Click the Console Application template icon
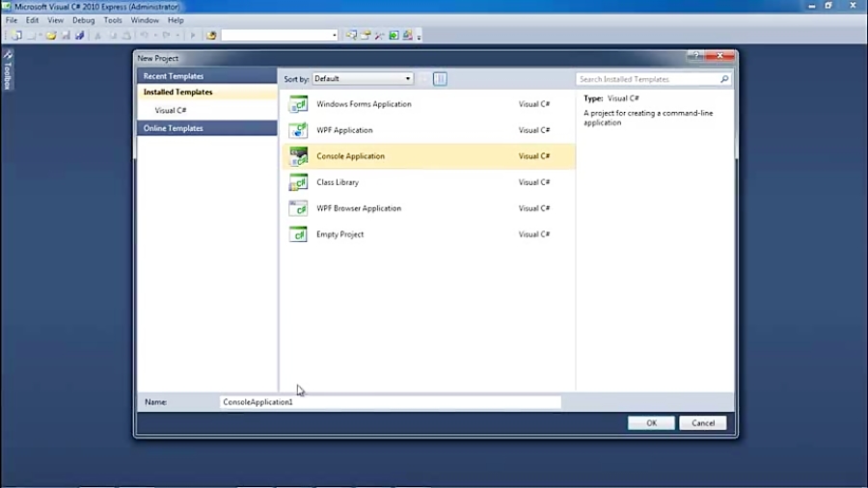Image resolution: width=868 pixels, height=488 pixels. pyautogui.click(x=298, y=156)
